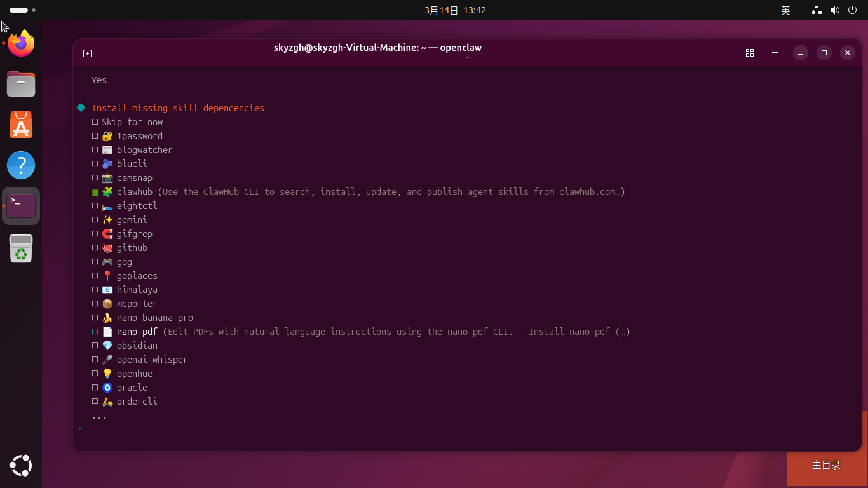Check the github skill checkbox
Image resolution: width=868 pixels, height=488 pixels.
pos(95,248)
